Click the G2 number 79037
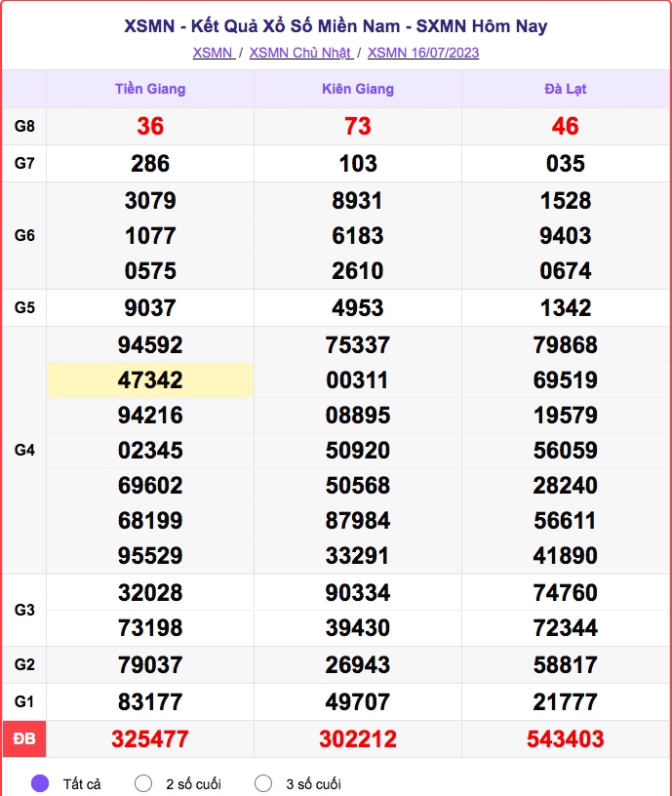 point(150,664)
